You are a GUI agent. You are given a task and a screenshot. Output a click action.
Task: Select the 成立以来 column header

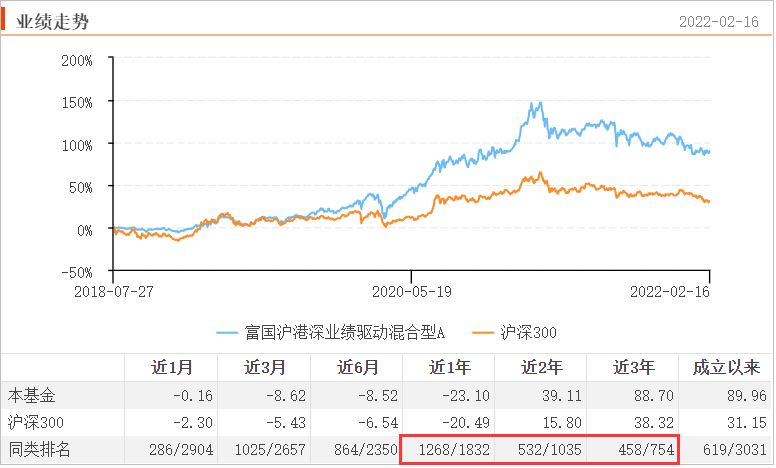coord(726,367)
